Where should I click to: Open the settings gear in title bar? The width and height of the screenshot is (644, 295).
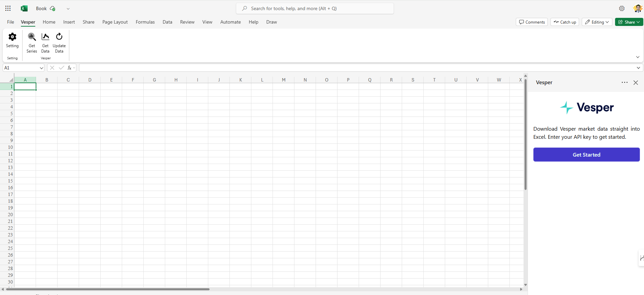click(x=622, y=8)
